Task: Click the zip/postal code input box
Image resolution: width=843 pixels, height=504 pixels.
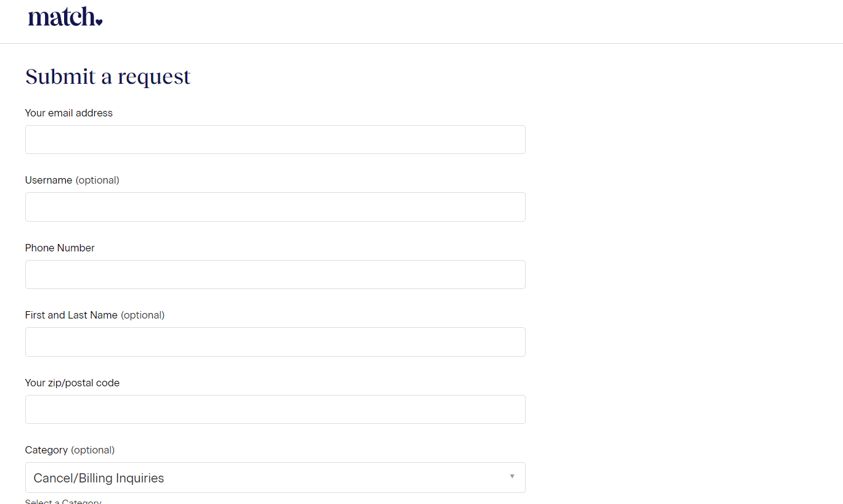Action: click(x=275, y=409)
